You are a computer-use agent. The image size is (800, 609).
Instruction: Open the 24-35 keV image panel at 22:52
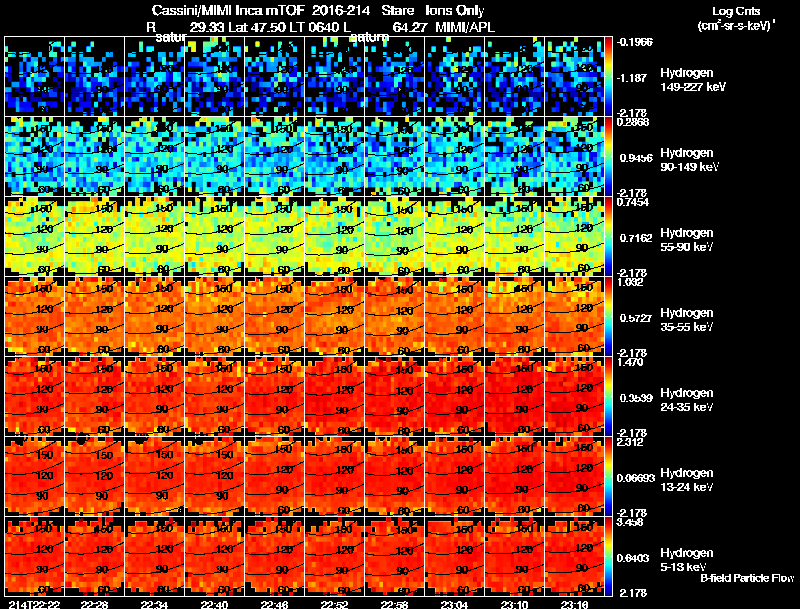(x=335, y=397)
